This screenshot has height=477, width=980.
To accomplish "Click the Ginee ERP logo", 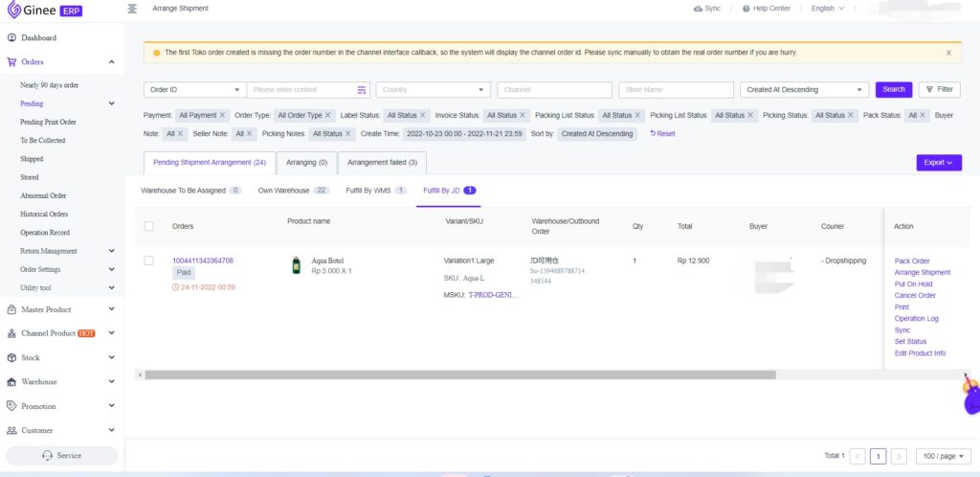I will tap(44, 10).
